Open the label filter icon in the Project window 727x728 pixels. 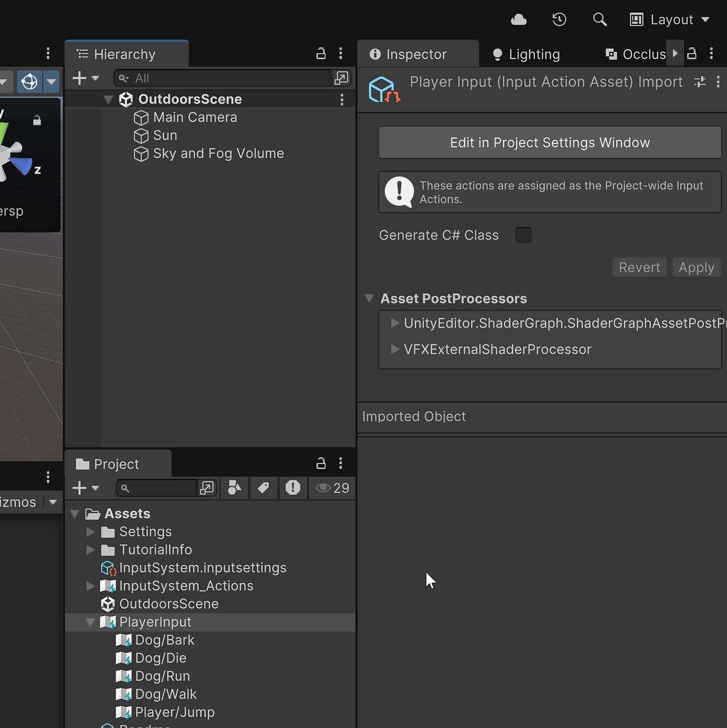[x=264, y=488]
